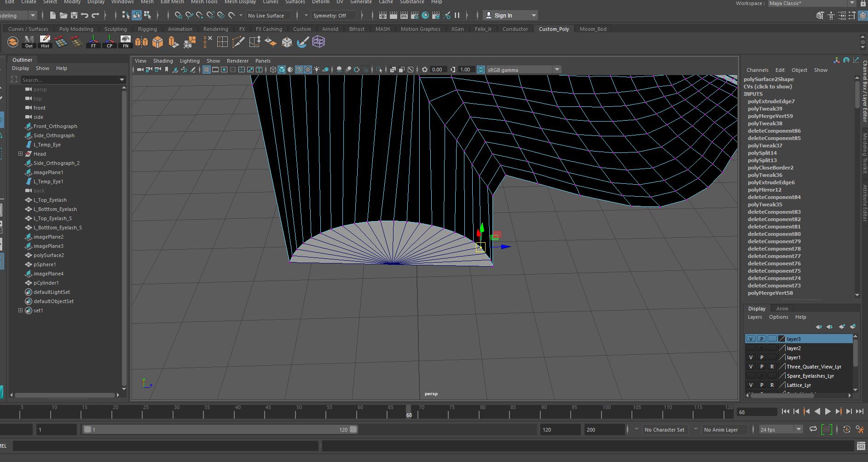Click the Save Scene icon

(x=74, y=16)
